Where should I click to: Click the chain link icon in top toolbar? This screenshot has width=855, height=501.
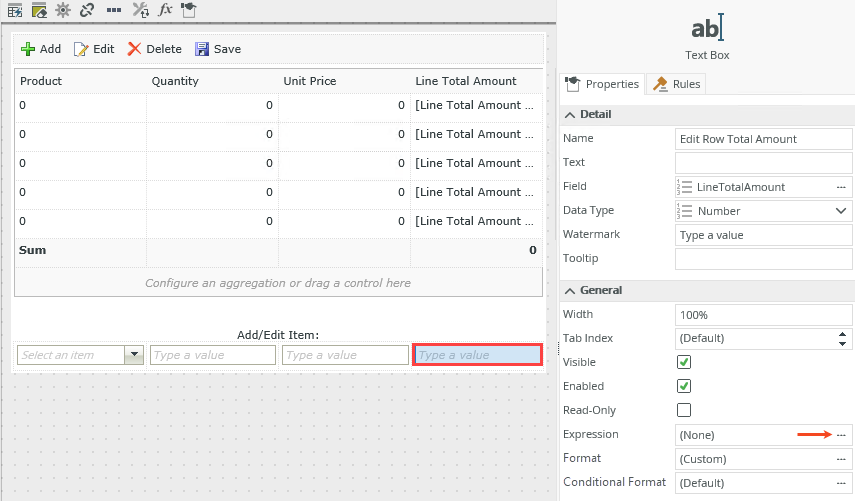87,10
